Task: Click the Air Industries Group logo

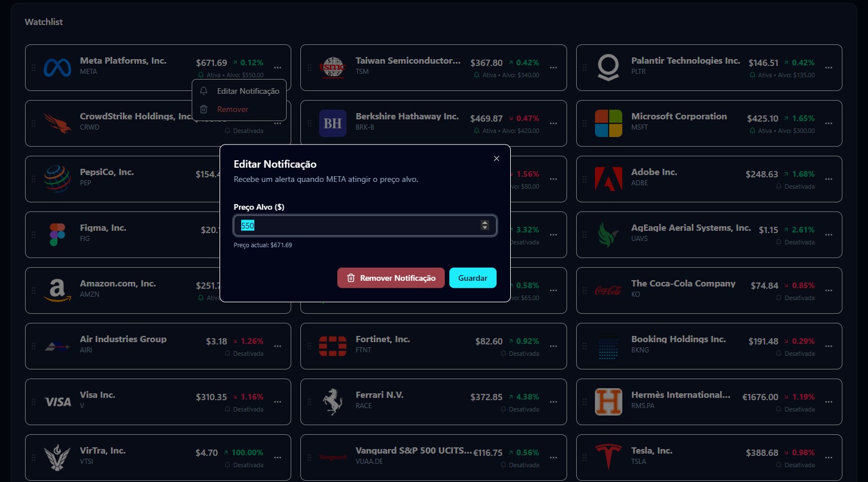Action: point(57,346)
